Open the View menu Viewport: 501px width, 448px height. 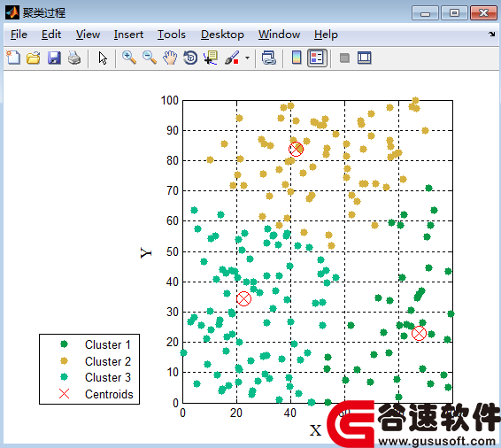click(88, 35)
